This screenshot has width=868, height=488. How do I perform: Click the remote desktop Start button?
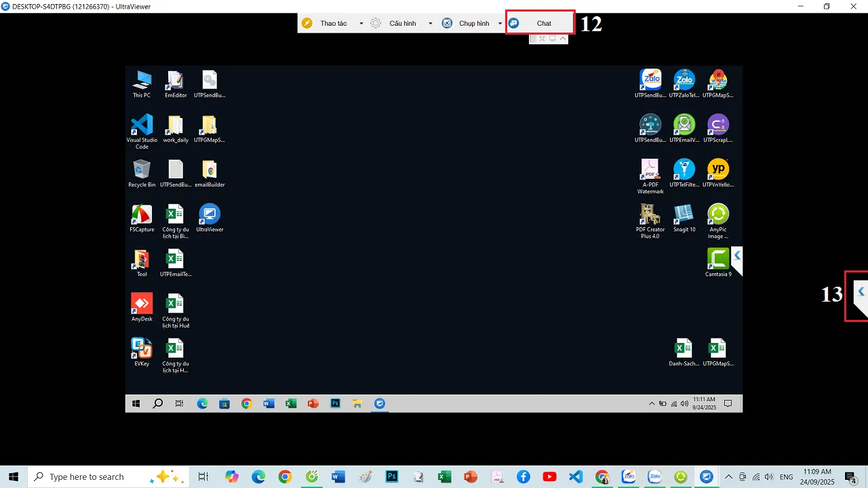[x=136, y=403]
